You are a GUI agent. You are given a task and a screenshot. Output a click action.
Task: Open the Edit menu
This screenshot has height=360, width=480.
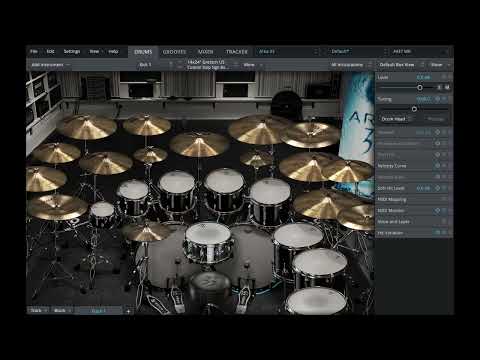click(x=50, y=51)
